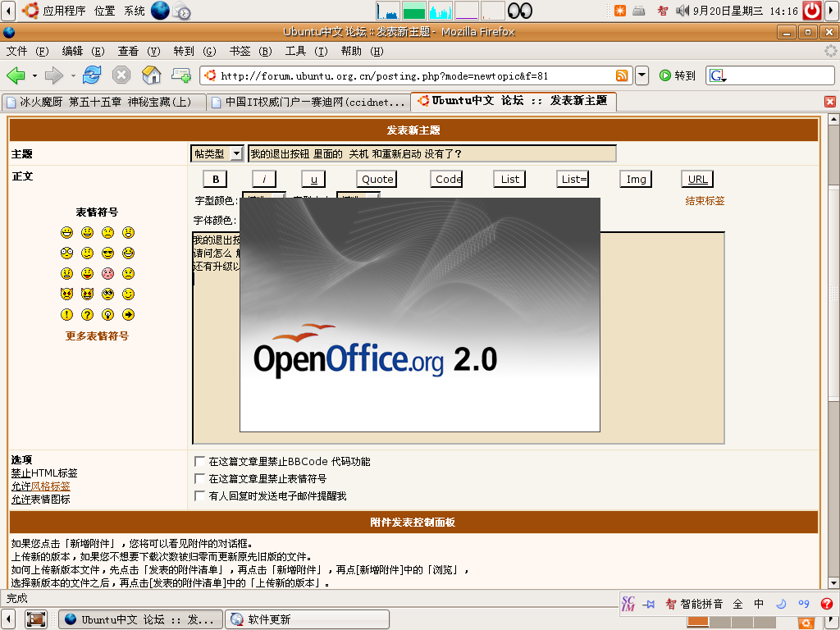Insert the rolling eyes emoticon

(x=107, y=294)
